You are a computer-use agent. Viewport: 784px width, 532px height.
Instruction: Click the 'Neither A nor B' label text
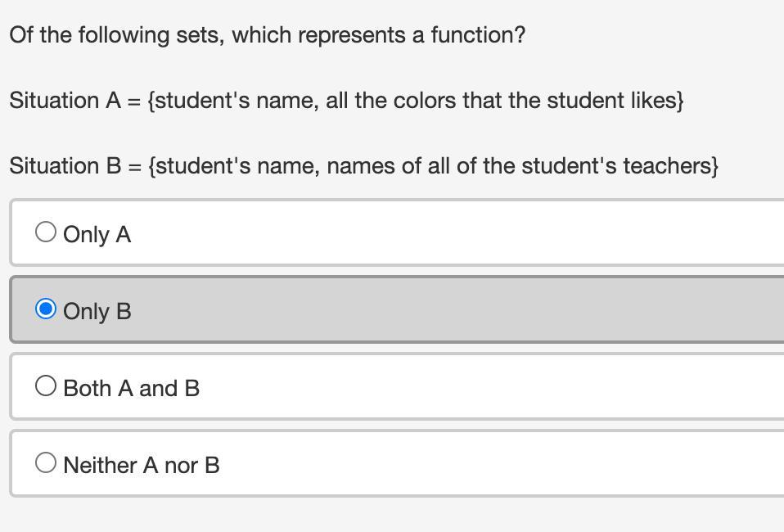click(x=141, y=465)
